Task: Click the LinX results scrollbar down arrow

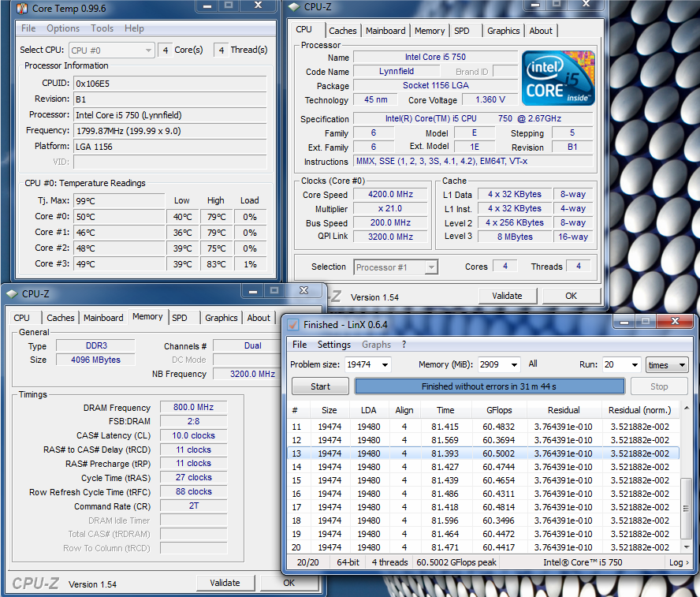Action: (687, 547)
